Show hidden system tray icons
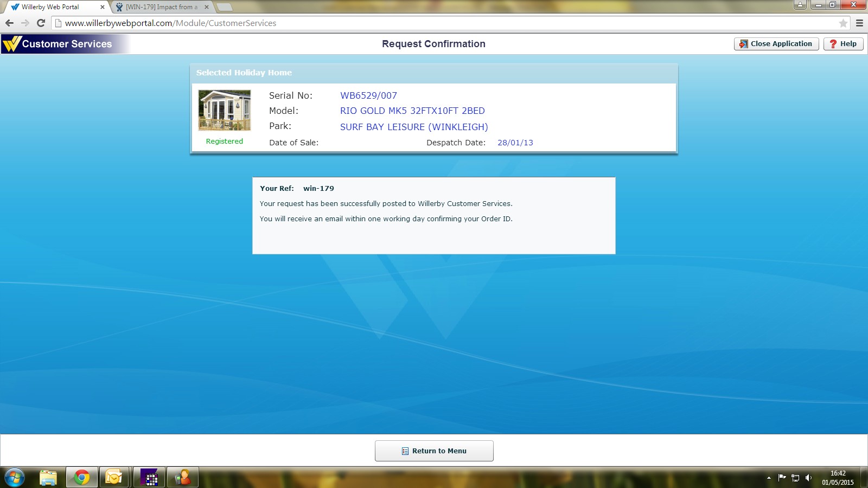 769,478
